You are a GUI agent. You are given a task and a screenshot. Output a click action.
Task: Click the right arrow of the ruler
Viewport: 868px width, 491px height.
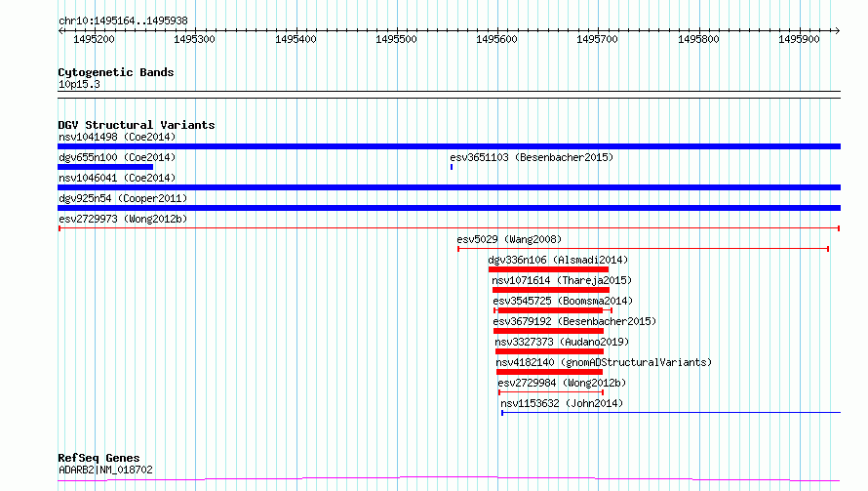point(837,31)
